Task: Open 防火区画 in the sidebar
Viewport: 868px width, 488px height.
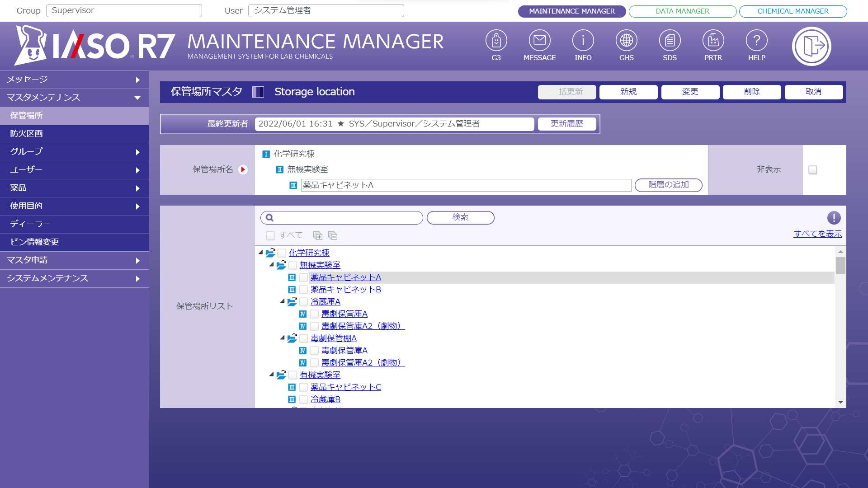Action: click(75, 134)
